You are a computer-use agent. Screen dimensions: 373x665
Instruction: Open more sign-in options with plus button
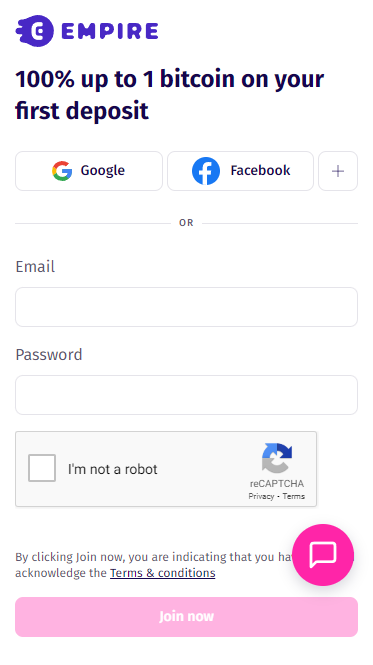[338, 171]
